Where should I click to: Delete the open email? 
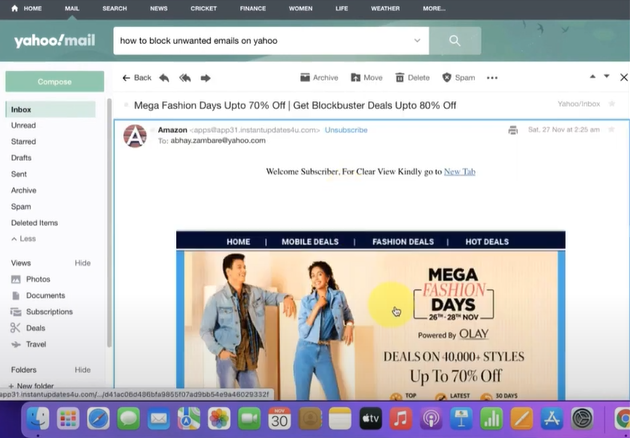412,78
